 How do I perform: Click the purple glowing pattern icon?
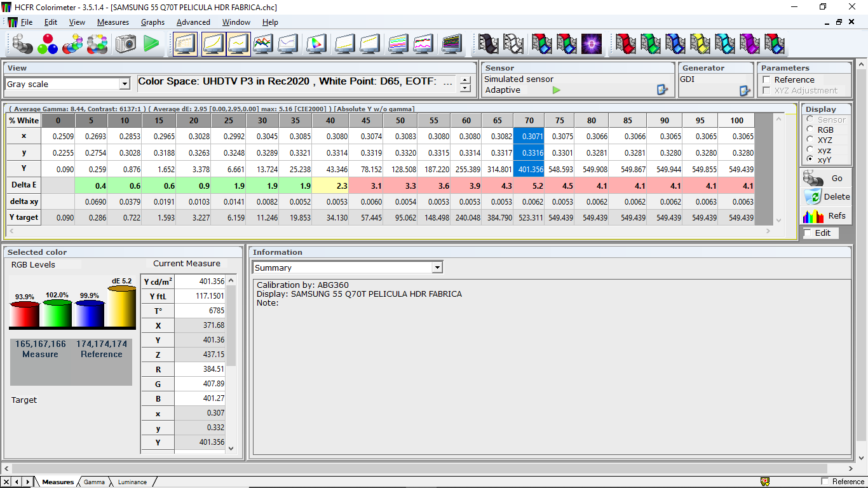pos(592,44)
